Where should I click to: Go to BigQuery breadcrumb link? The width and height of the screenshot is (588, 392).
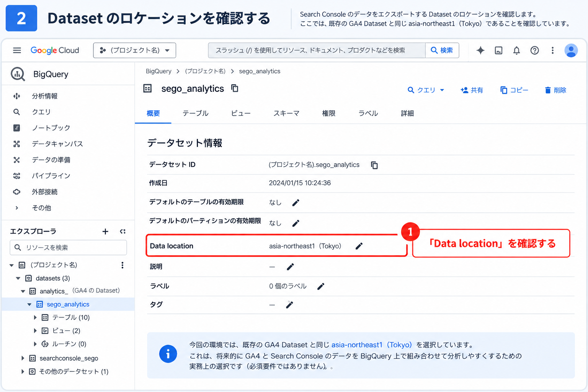[158, 71]
